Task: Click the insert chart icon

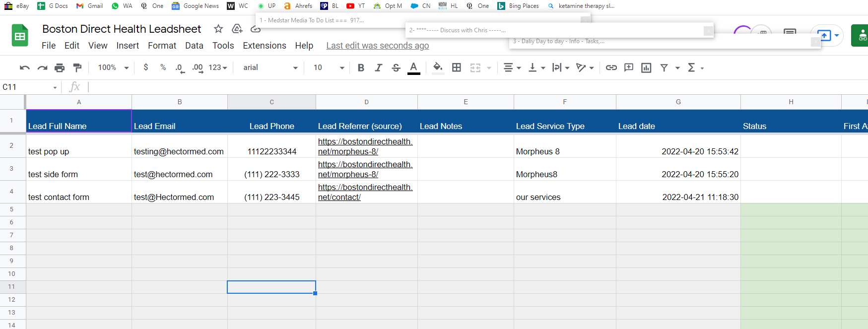Action: pyautogui.click(x=646, y=67)
